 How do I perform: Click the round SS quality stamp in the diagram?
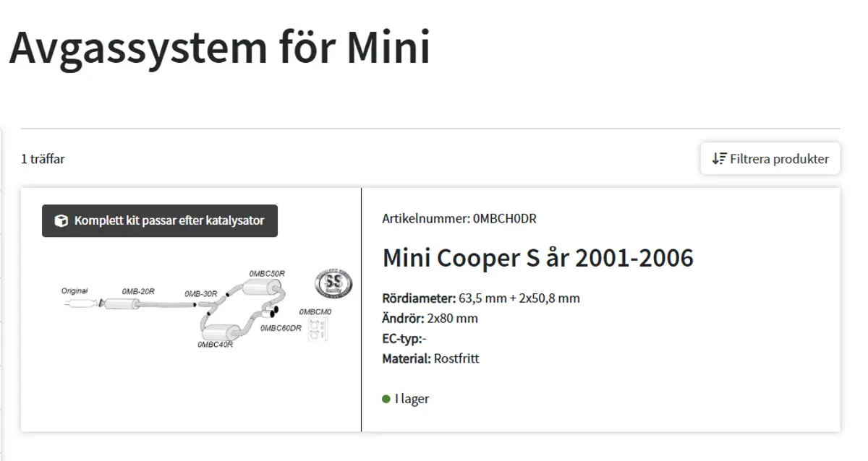333,283
